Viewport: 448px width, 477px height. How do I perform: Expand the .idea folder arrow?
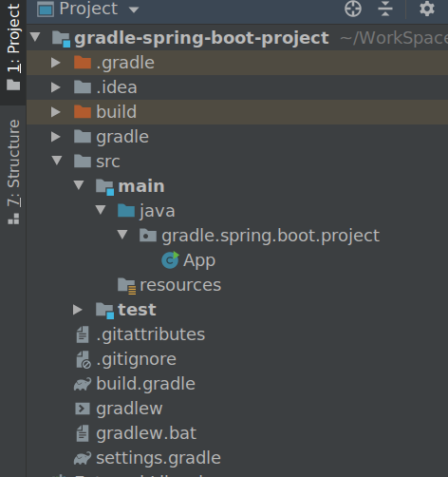pyautogui.click(x=56, y=87)
